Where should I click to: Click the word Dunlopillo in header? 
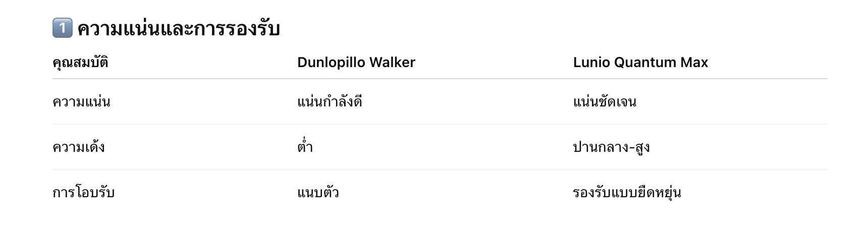click(x=331, y=63)
